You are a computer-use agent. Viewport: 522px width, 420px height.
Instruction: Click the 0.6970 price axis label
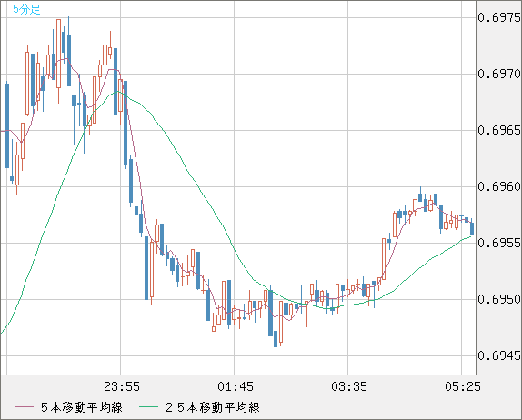click(499, 74)
